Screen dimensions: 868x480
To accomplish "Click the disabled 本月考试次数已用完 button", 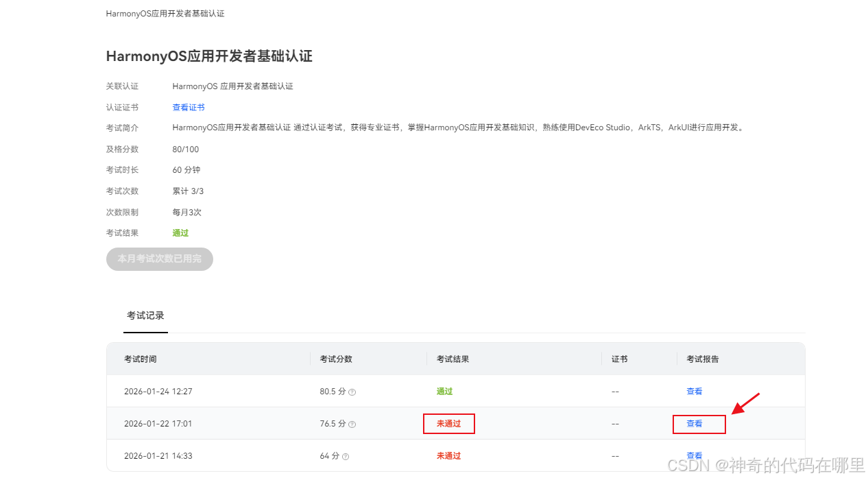I will [160, 259].
